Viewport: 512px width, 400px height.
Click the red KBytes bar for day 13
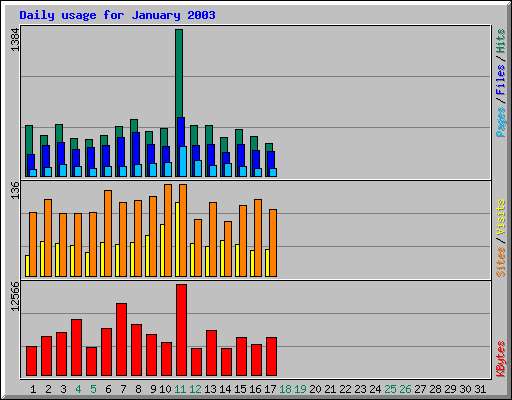[x=211, y=353]
